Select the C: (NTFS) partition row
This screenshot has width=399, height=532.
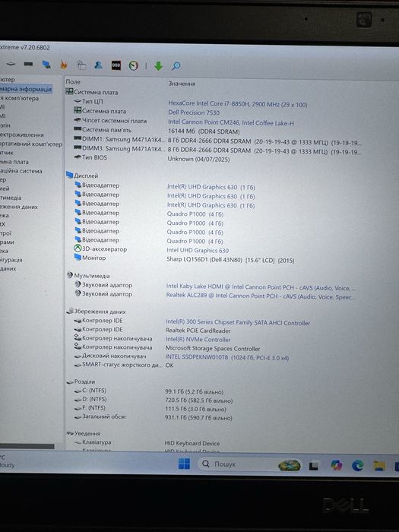[149, 391]
